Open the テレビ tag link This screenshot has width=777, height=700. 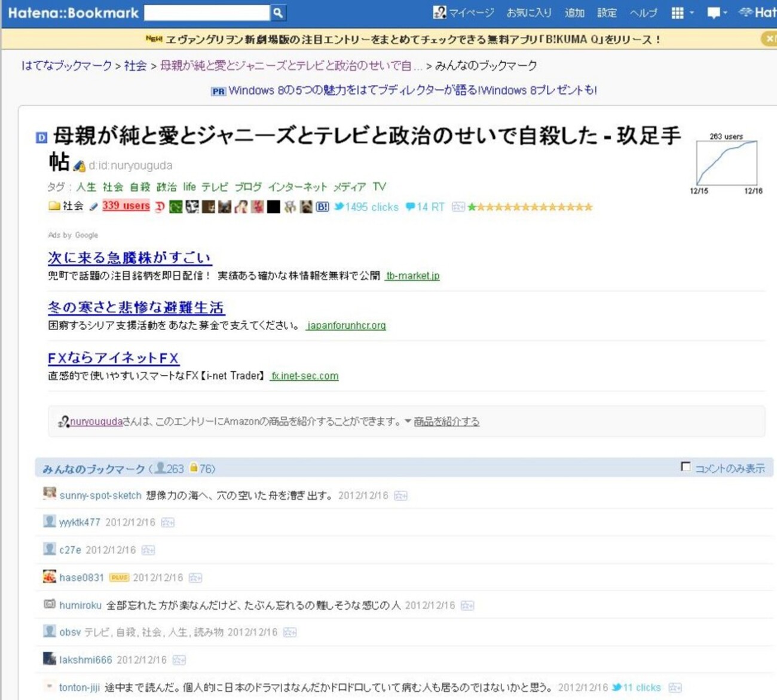pyautogui.click(x=215, y=187)
